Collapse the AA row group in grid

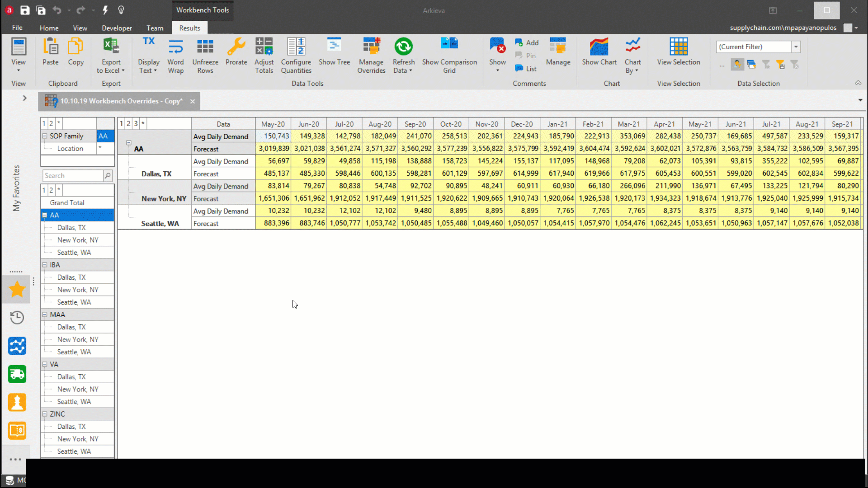(129, 143)
